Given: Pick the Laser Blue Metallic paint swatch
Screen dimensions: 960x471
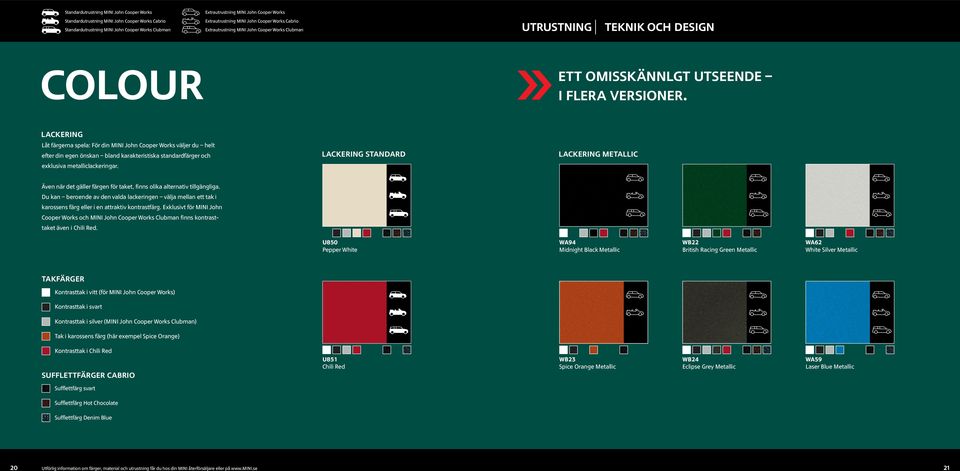Looking at the screenshot, I should (838, 312).
